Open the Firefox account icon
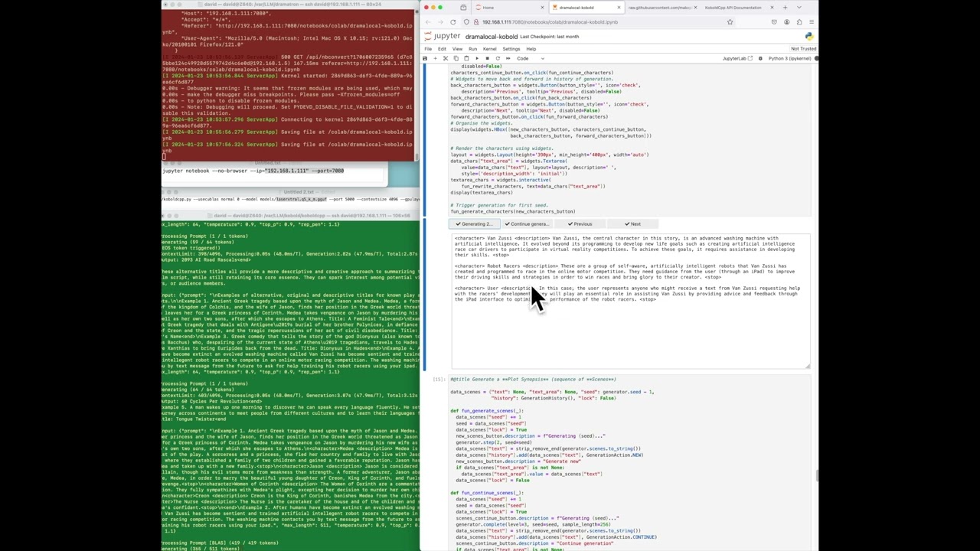This screenshot has width=980, height=551. pos(786,22)
